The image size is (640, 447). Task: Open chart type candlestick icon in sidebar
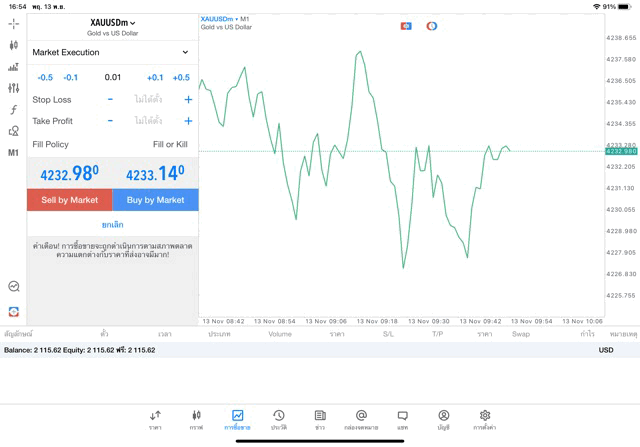(x=13, y=45)
